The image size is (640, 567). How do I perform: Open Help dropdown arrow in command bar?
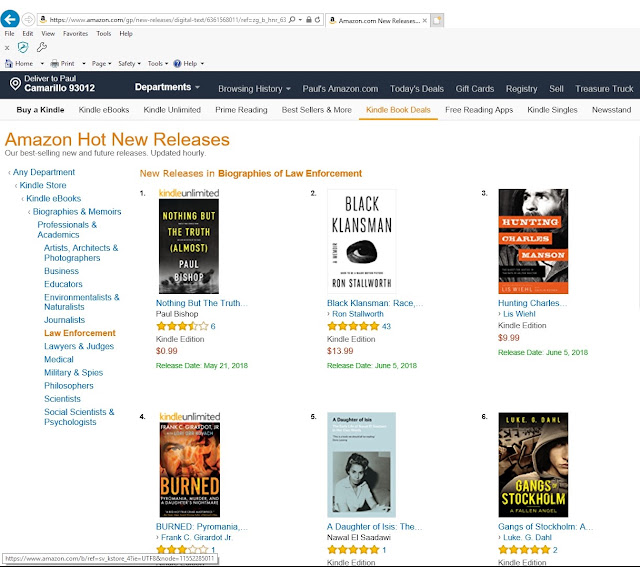(x=202, y=64)
